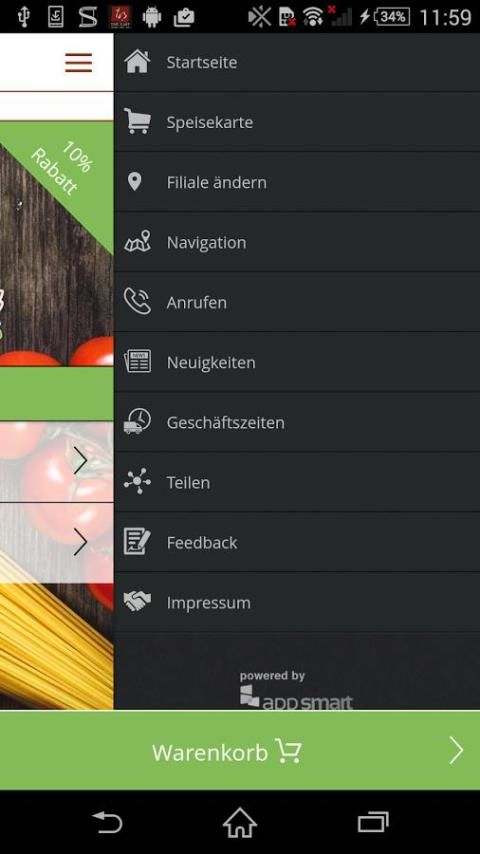
Task: Tap the shopping cart icon beside Speisekarte
Action: [x=137, y=121]
